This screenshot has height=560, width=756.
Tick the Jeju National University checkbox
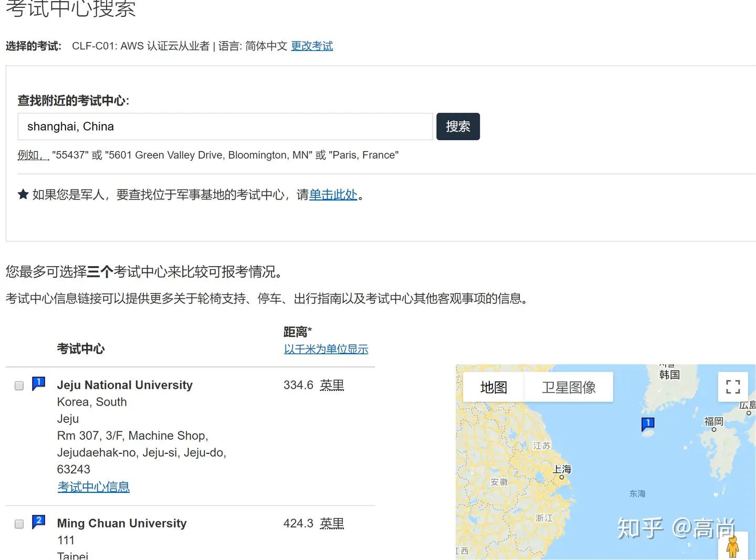click(x=19, y=386)
